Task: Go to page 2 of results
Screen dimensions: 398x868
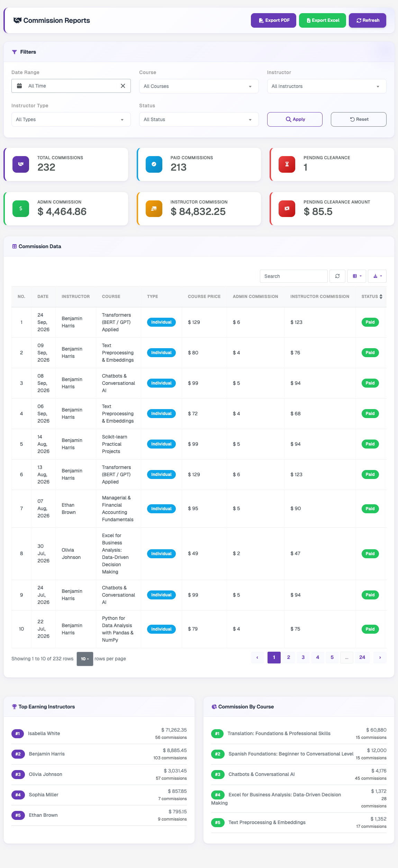Action: 289,657
